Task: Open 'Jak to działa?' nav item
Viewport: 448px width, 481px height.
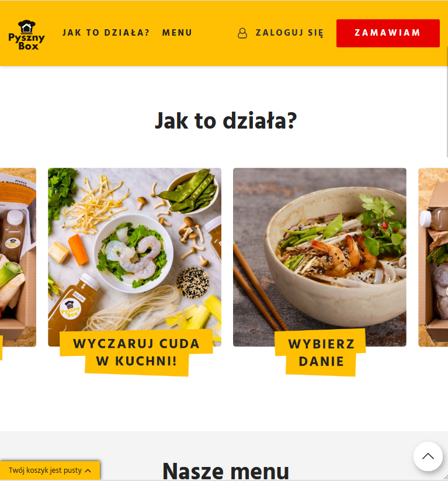Action: point(106,33)
